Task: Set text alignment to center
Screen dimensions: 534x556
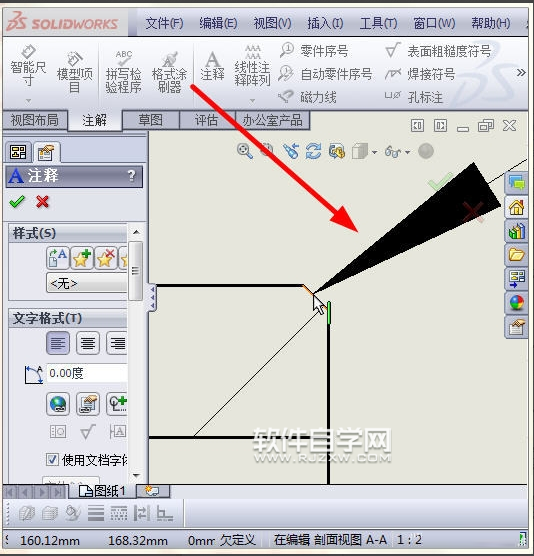Action: point(88,343)
